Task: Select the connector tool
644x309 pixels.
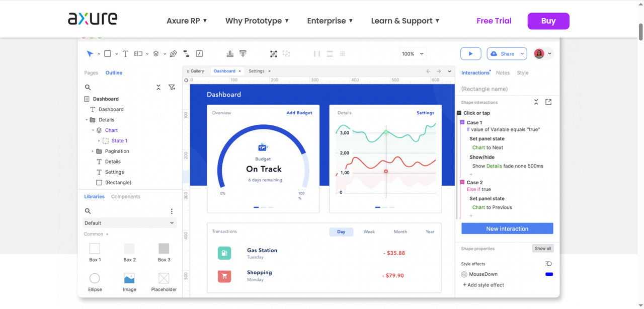Action: pyautogui.click(x=186, y=54)
